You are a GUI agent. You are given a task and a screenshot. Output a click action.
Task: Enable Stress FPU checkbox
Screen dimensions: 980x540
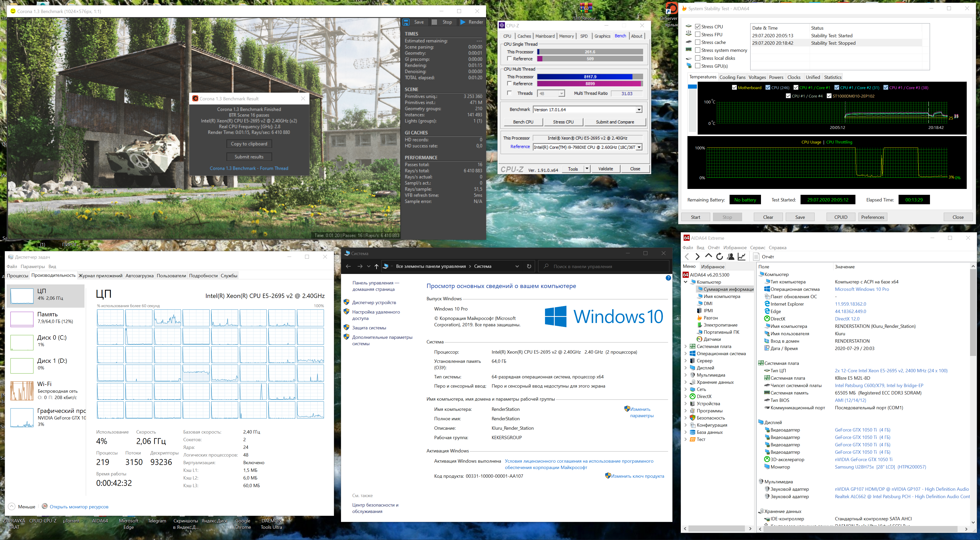tap(698, 35)
